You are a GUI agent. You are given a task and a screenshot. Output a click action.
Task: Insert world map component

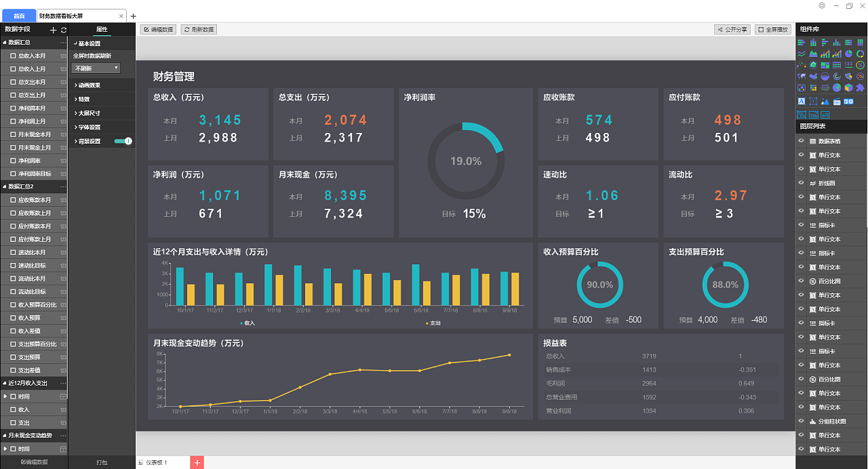coord(802,76)
